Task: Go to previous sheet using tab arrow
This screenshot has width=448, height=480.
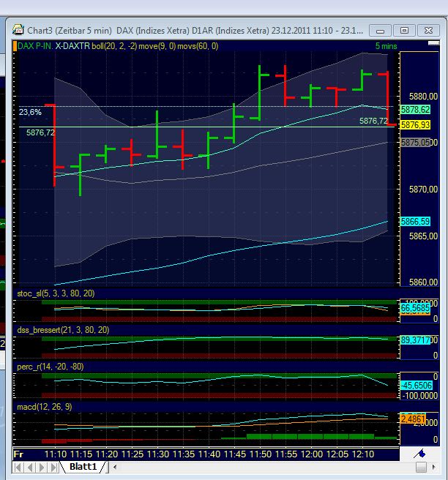Action: (30, 467)
